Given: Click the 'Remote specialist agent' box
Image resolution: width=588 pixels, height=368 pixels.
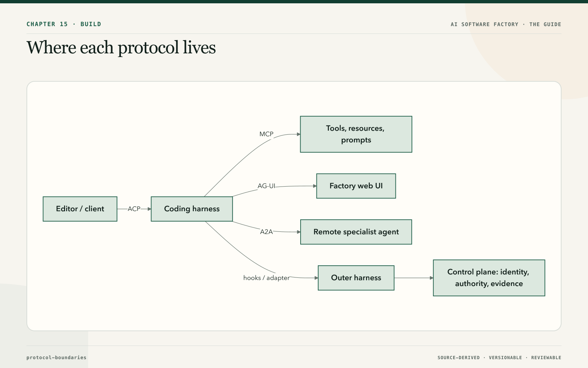Looking at the screenshot, I should tap(356, 232).
